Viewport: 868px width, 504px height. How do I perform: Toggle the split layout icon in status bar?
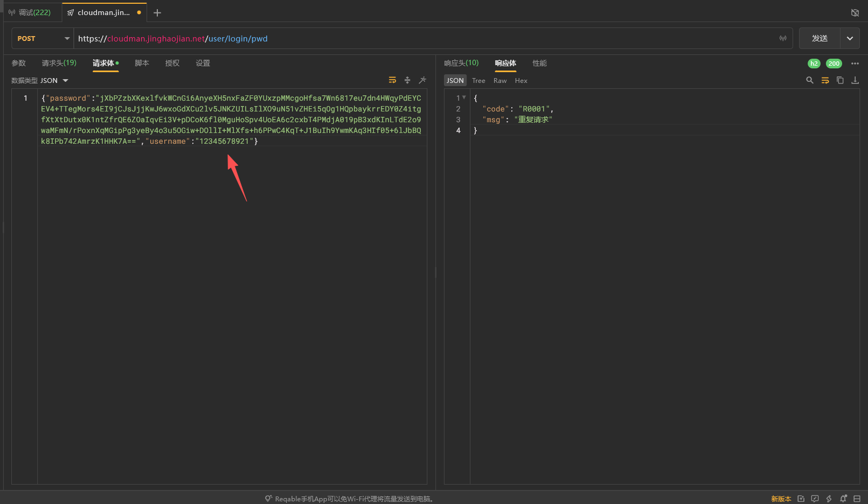[x=857, y=499]
